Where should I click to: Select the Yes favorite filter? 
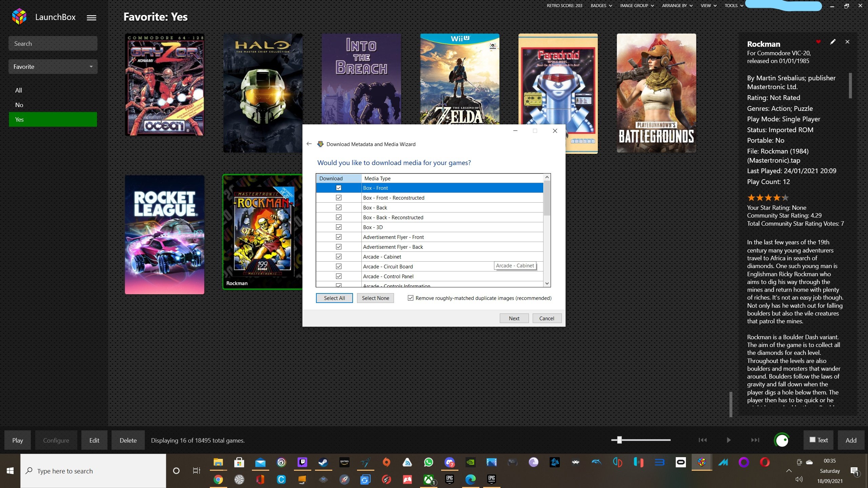(53, 119)
